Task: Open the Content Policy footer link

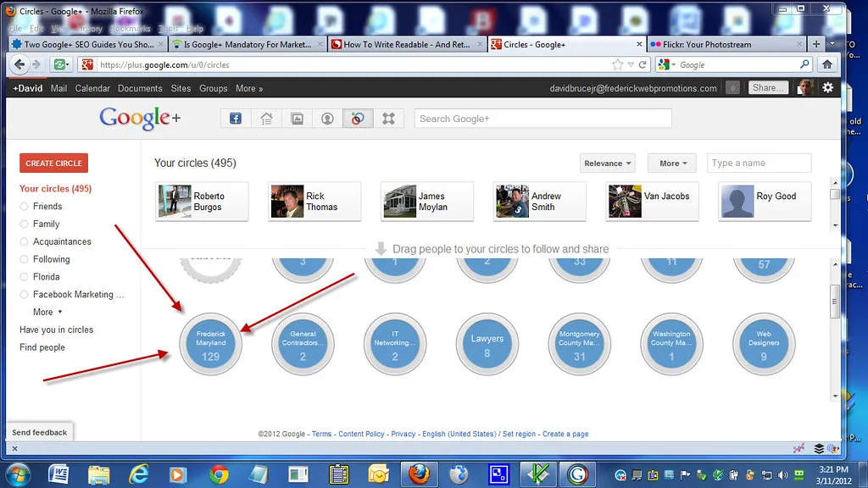Action: tap(361, 434)
